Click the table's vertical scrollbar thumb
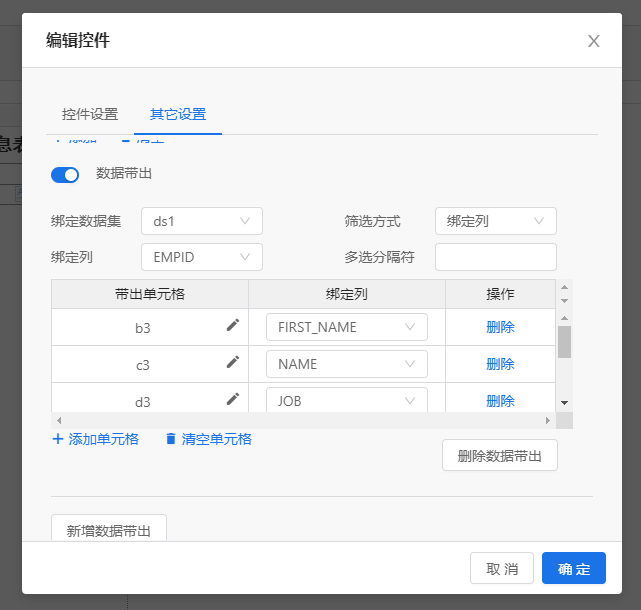641x610 pixels. [565, 342]
